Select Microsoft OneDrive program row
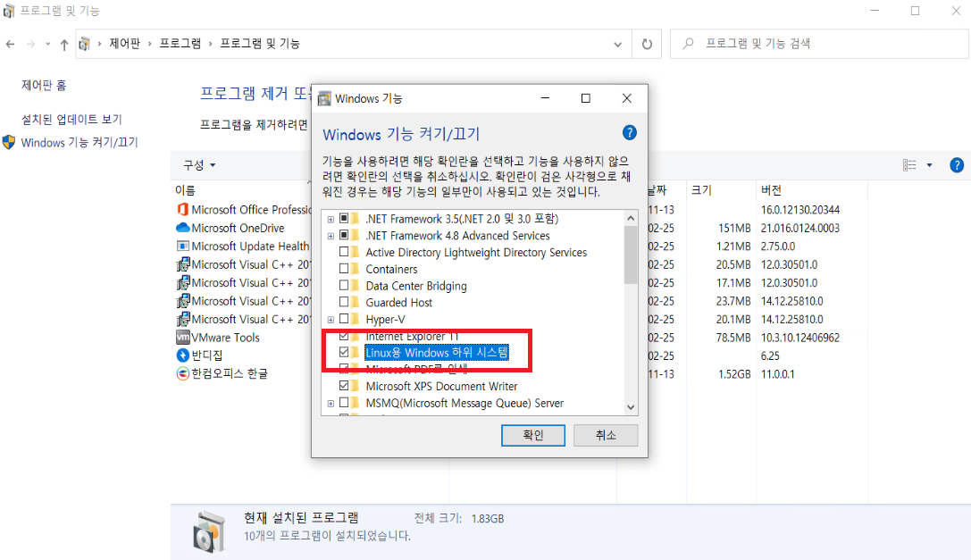The width and height of the screenshot is (971, 560). pos(238,228)
